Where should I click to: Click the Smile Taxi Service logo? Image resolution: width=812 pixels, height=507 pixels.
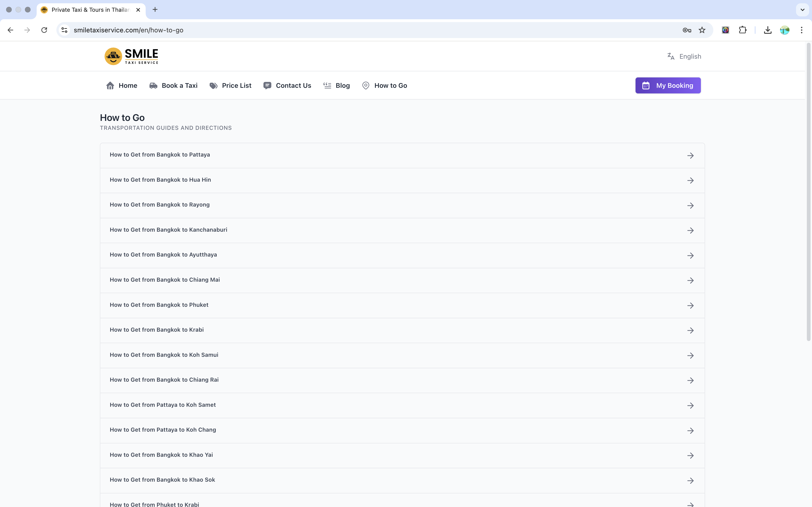(131, 56)
